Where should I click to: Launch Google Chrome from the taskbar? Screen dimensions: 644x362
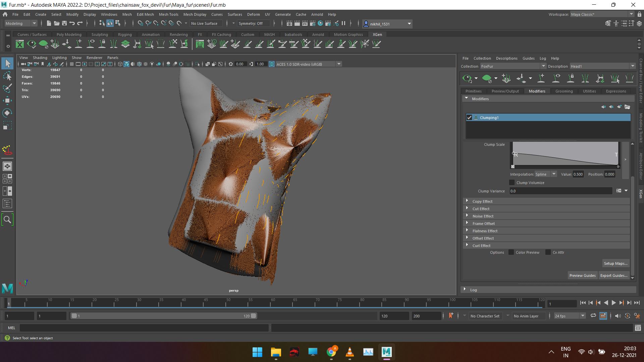(332, 352)
